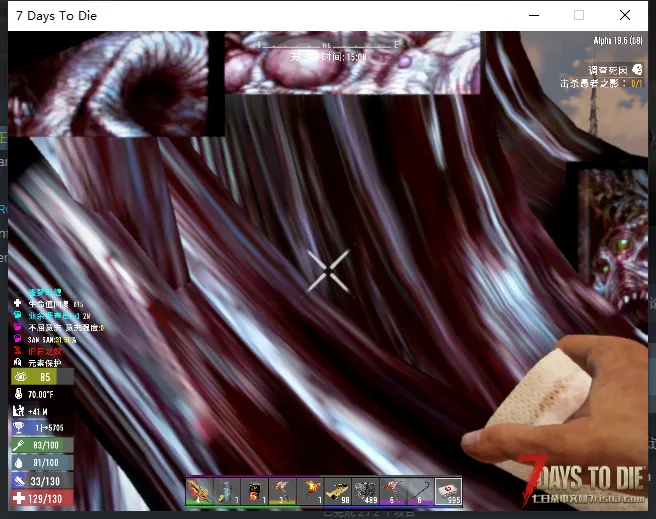Select pickaxe with quality 3 in hotbar
Image resolution: width=656 pixels, height=519 pixels.
282,491
